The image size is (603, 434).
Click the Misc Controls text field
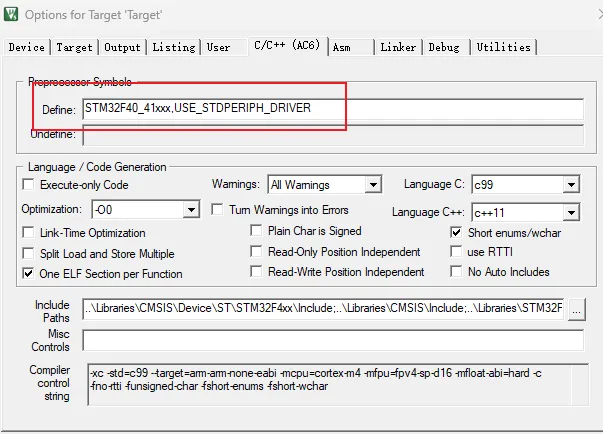333,340
